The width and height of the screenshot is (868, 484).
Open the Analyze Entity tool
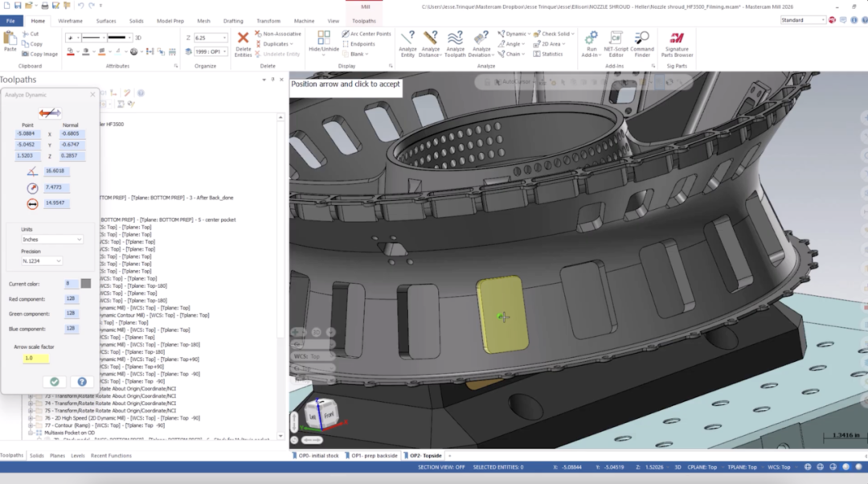tap(407, 43)
